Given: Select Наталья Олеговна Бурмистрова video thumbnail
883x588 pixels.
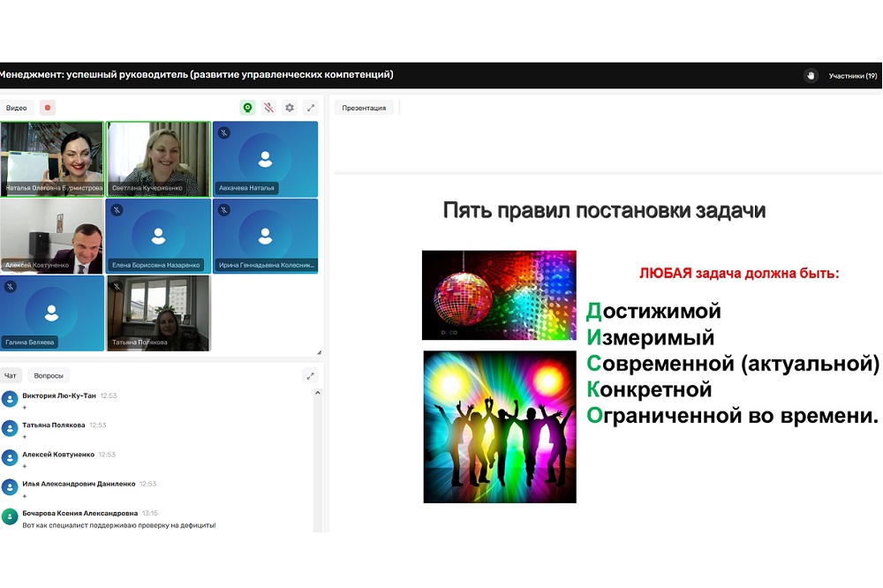Looking at the screenshot, I should tap(52, 159).
